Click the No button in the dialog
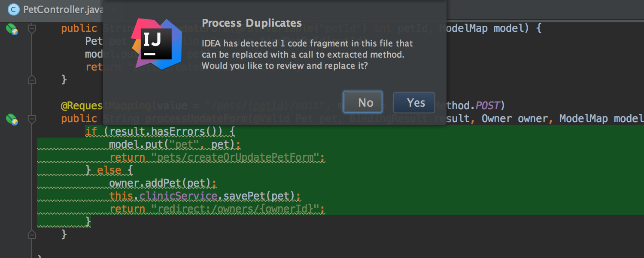 coord(363,102)
